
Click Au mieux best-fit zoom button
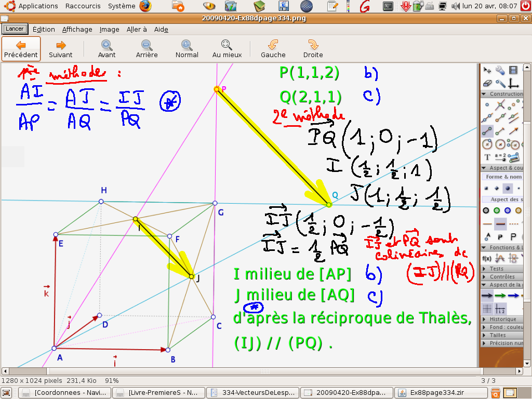coord(227,49)
